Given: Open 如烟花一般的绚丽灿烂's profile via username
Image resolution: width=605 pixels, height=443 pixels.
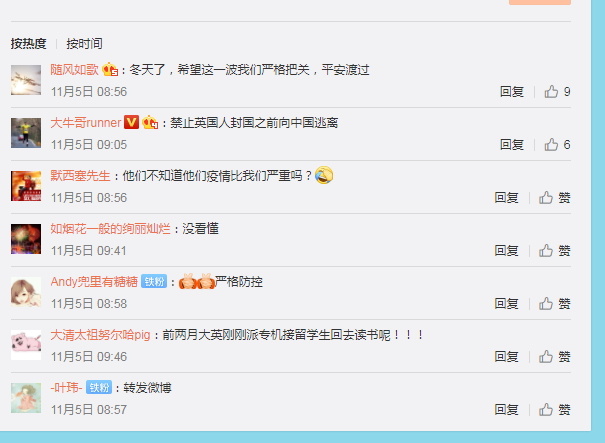Looking at the screenshot, I should [110, 228].
